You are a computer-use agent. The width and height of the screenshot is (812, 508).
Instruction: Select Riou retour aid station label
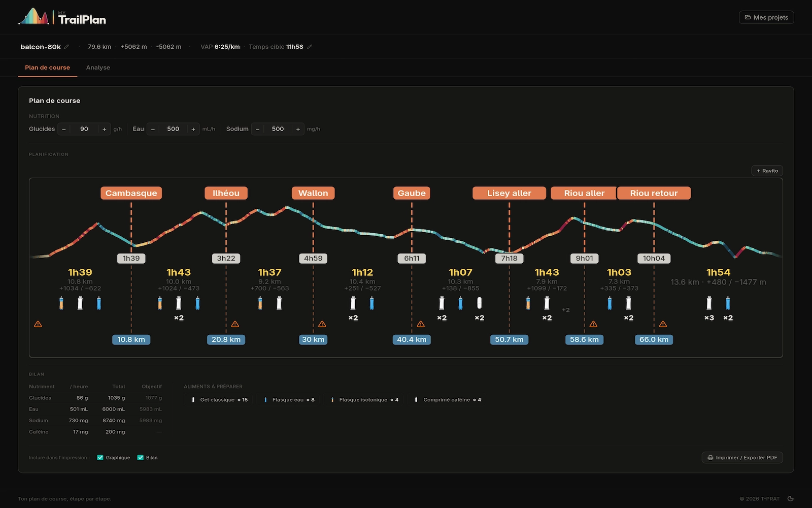coord(654,193)
